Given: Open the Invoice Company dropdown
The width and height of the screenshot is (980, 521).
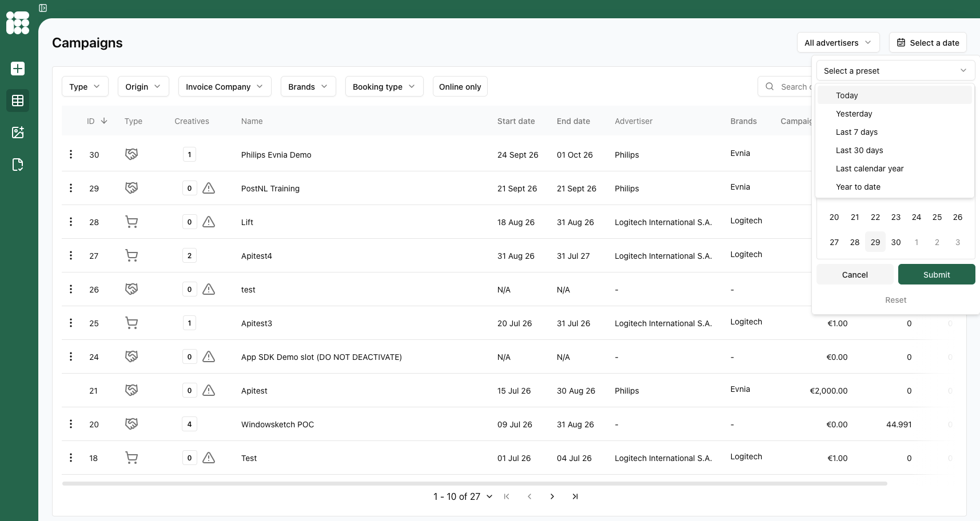Looking at the screenshot, I should (x=225, y=86).
